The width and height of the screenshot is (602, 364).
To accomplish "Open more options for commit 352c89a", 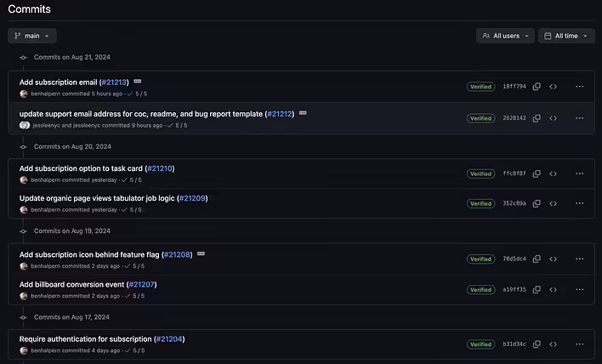I will coord(580,203).
